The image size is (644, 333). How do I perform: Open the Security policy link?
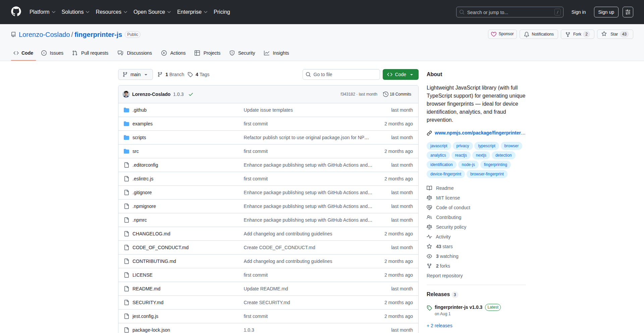coord(446,227)
